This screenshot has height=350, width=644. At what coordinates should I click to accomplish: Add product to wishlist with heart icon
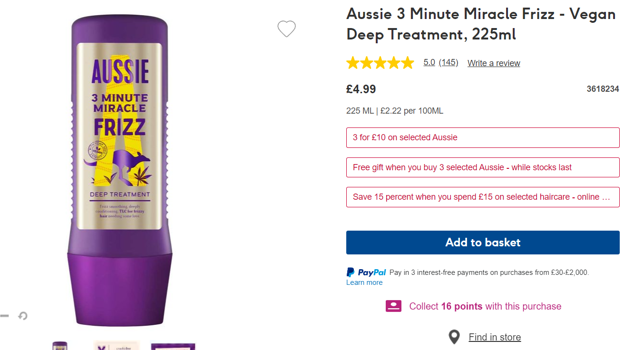287,29
